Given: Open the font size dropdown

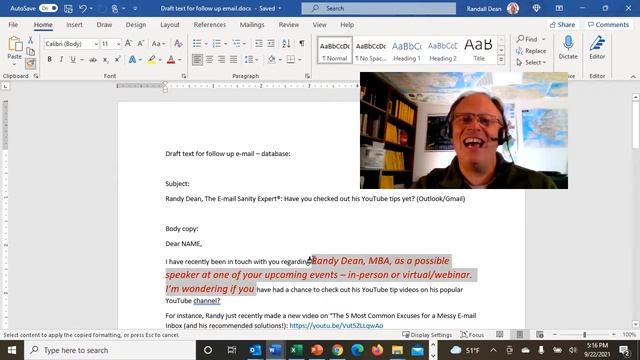Looking at the screenshot, I should 118,44.
